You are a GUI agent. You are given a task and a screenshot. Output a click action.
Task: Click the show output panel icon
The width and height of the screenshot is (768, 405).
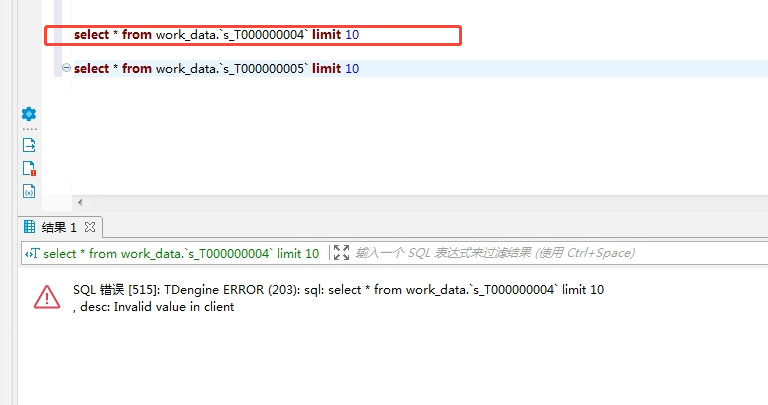coord(29,145)
